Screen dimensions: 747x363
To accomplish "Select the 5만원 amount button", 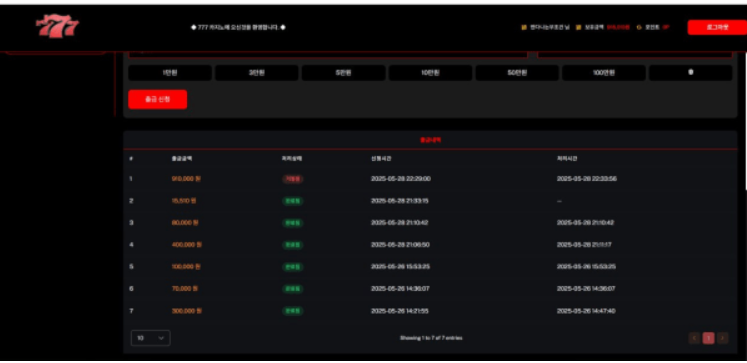I will pyautogui.click(x=343, y=73).
